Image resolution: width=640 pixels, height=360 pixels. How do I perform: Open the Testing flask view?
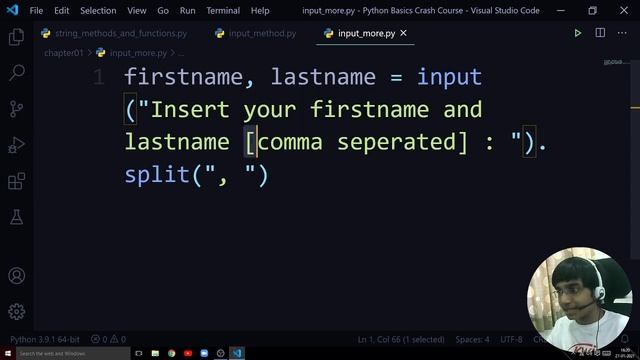[x=16, y=217]
